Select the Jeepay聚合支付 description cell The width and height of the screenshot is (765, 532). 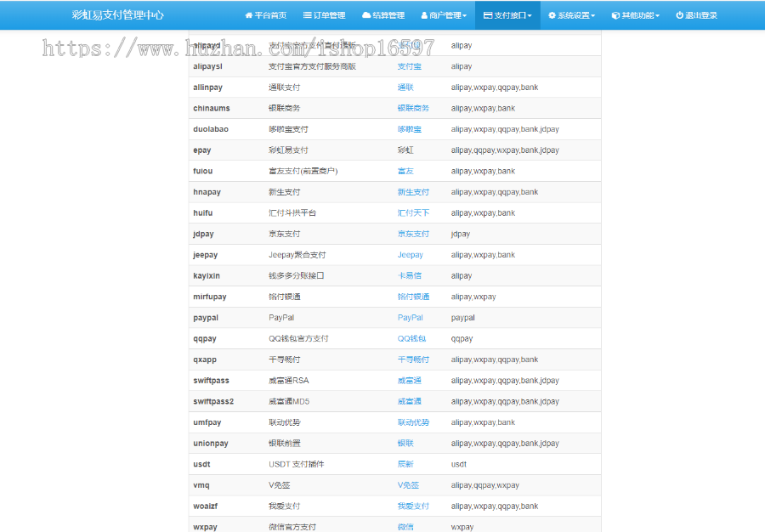(x=297, y=255)
